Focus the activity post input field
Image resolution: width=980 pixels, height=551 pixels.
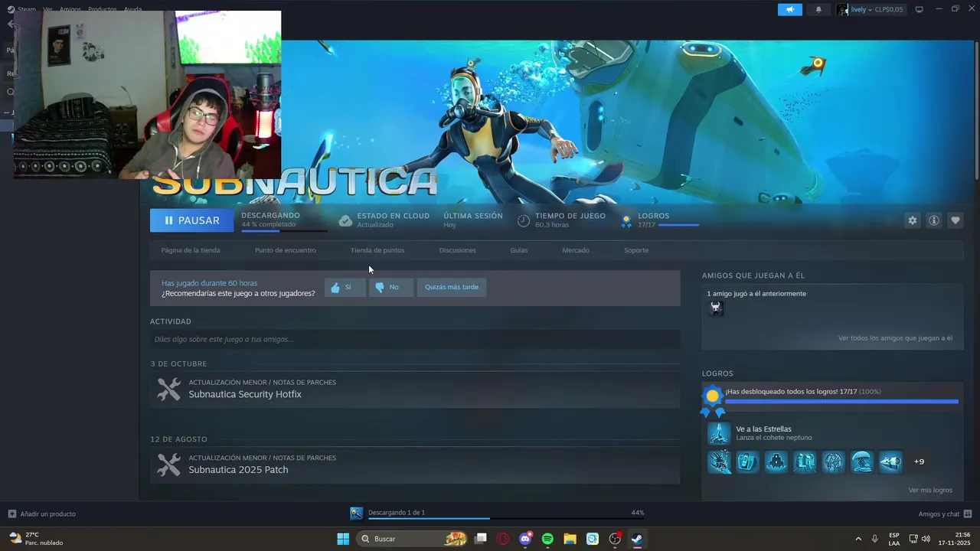[x=415, y=339]
